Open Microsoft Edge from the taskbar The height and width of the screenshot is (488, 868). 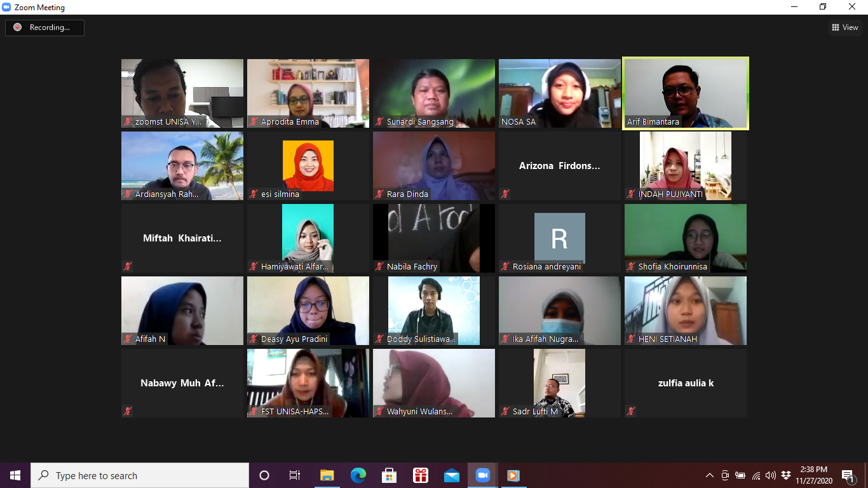point(358,475)
